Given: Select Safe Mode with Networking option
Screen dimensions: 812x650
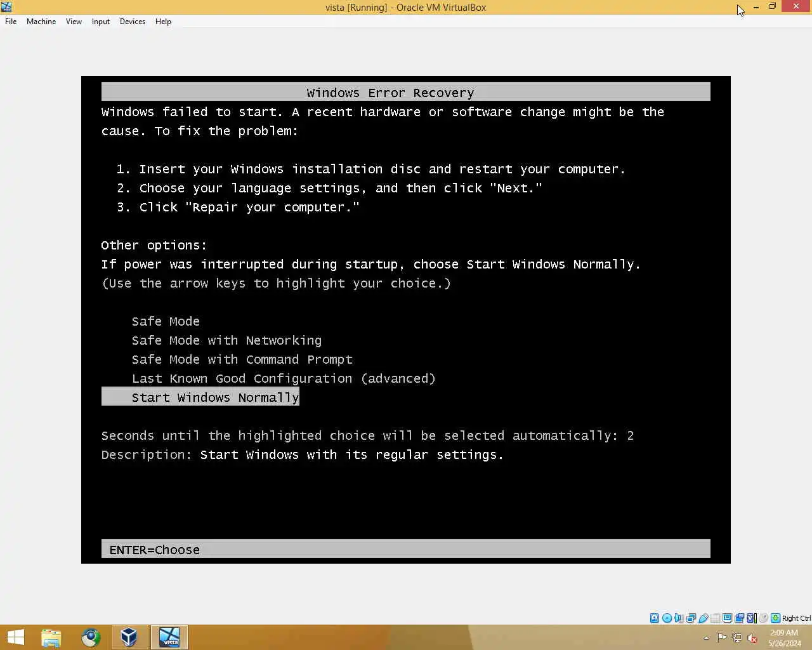Looking at the screenshot, I should [x=226, y=341].
